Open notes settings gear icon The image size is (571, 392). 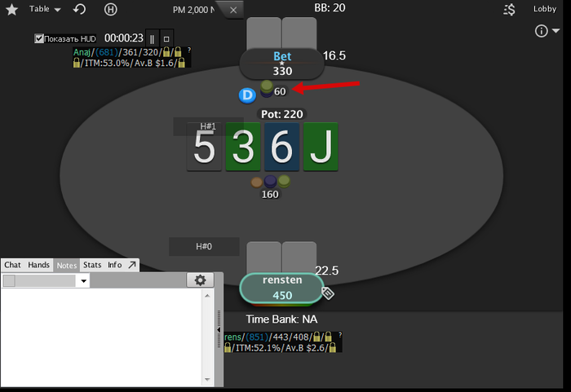[x=200, y=280]
